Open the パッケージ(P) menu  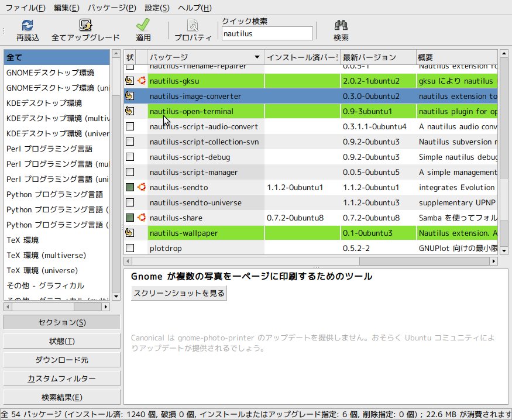[x=112, y=8]
